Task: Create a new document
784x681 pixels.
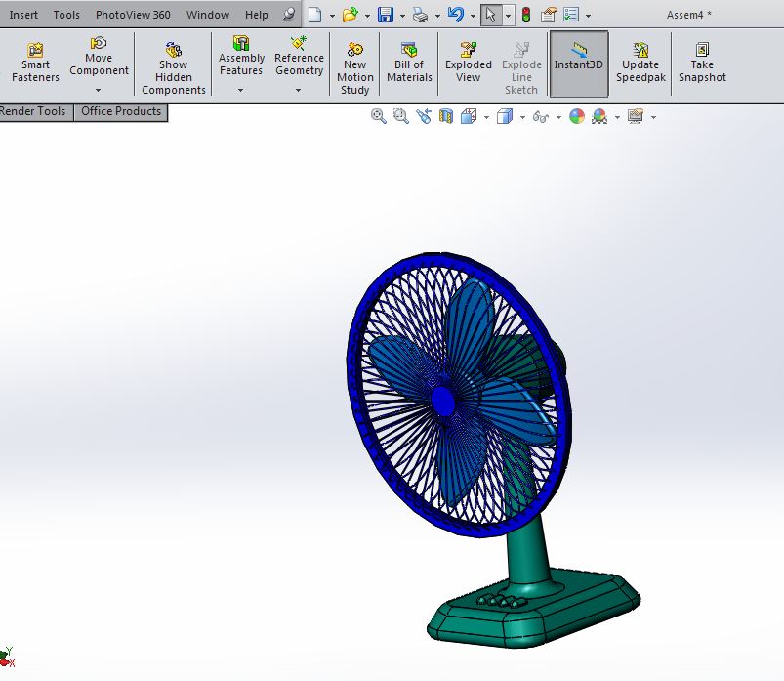Action: pyautogui.click(x=314, y=15)
